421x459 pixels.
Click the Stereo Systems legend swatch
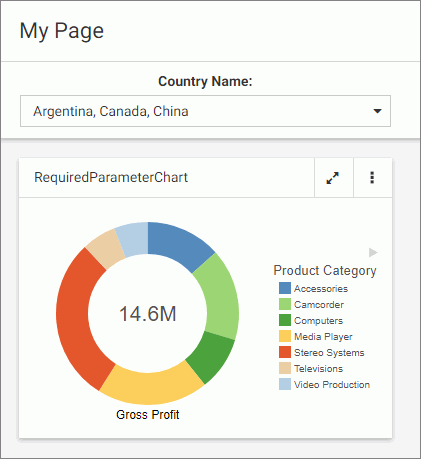285,352
